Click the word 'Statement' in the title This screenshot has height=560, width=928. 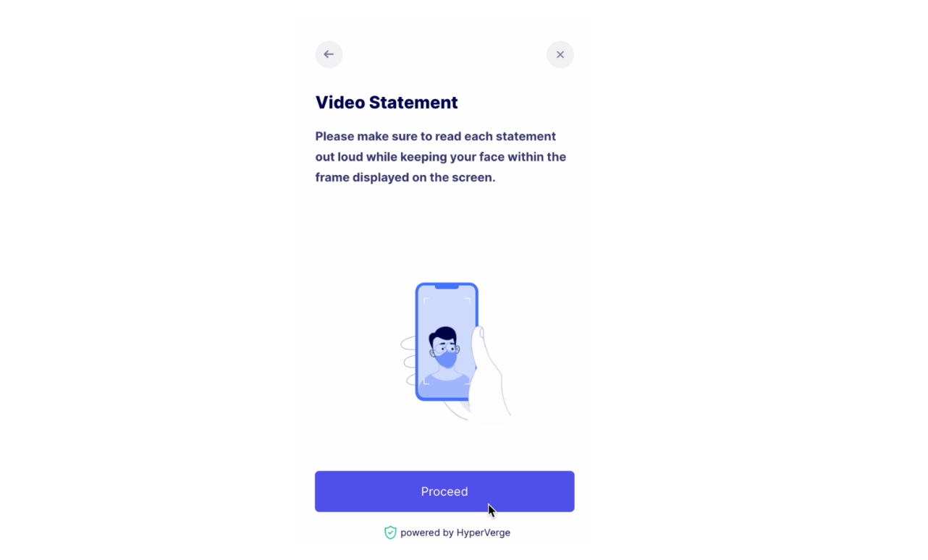(413, 103)
